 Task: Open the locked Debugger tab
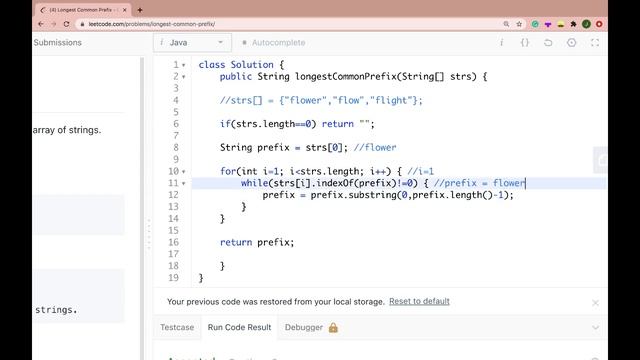point(311,327)
